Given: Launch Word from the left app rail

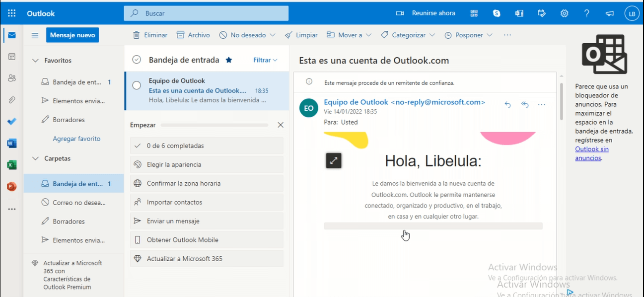Looking at the screenshot, I should click(x=12, y=144).
